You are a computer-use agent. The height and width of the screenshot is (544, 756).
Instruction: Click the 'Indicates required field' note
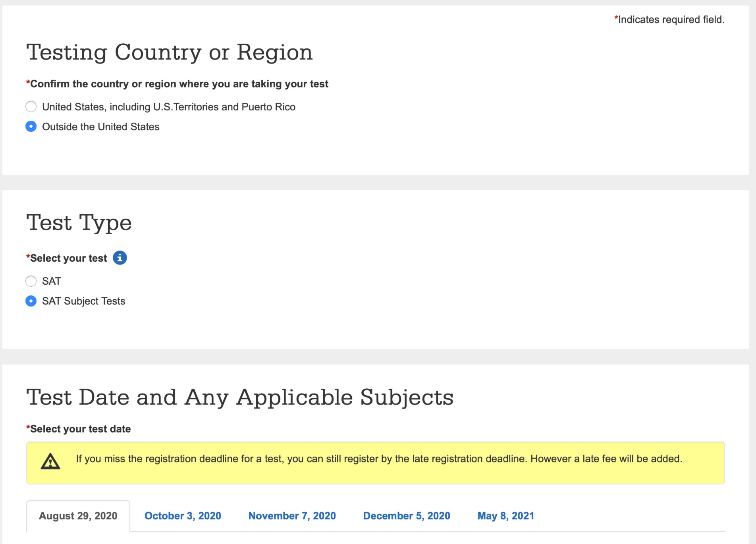[669, 19]
